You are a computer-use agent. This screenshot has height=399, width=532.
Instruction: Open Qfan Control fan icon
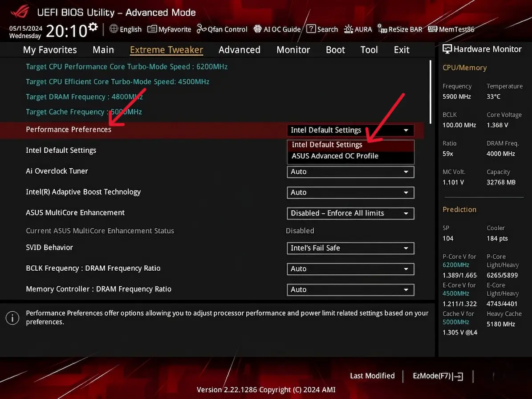(202, 29)
